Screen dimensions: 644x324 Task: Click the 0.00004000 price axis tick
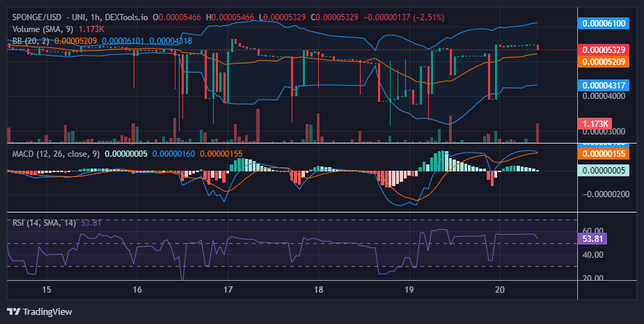pyautogui.click(x=604, y=95)
